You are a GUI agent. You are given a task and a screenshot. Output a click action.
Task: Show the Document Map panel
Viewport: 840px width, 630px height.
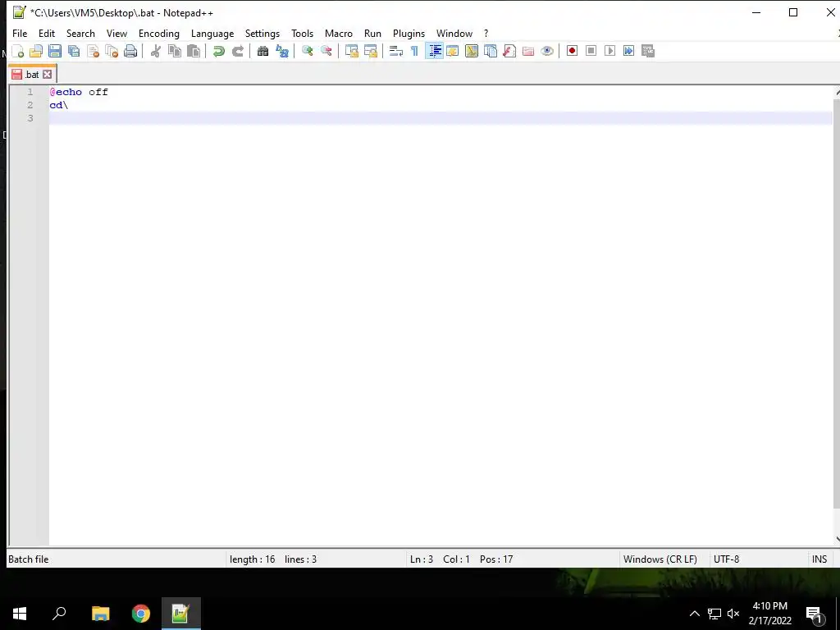click(x=472, y=51)
